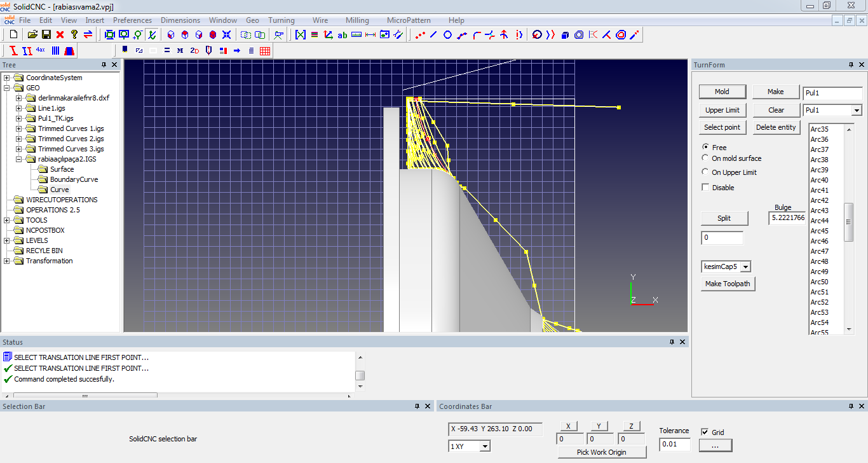Viewport: 868px width, 463px height.
Task: Click the Save floppy disk icon
Action: coord(46,34)
